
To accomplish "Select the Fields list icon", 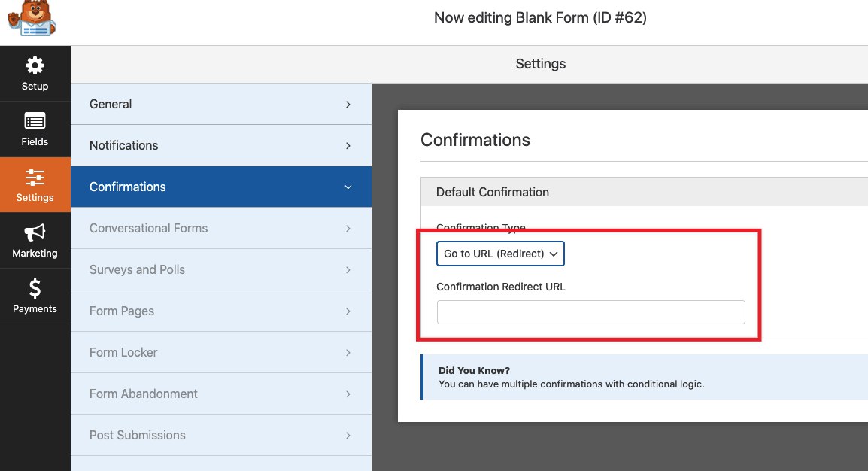I will 35,121.
